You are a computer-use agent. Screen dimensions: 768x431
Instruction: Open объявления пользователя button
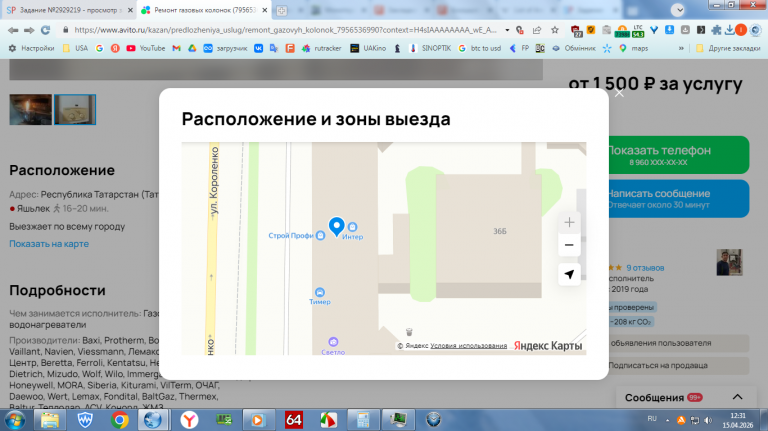678,343
